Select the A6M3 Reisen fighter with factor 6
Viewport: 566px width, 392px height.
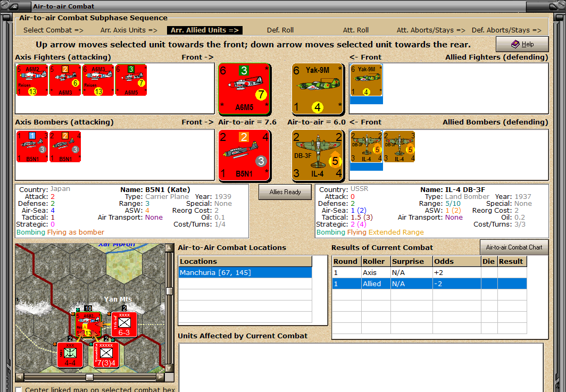click(98, 80)
